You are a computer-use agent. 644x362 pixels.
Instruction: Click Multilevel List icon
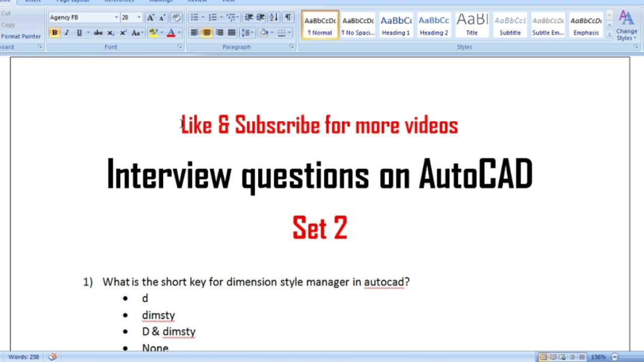click(230, 18)
